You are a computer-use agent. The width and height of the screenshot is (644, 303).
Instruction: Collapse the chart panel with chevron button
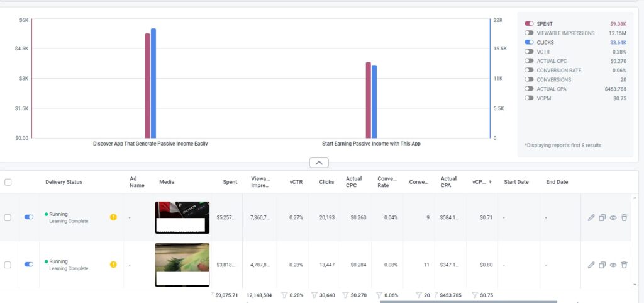coord(319,163)
